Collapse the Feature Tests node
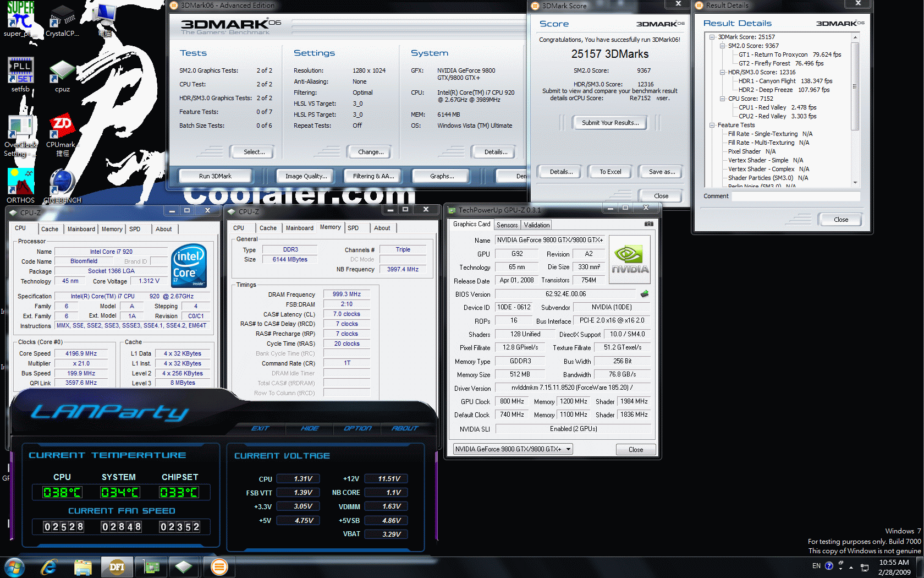The height and width of the screenshot is (578, 924). click(x=712, y=125)
